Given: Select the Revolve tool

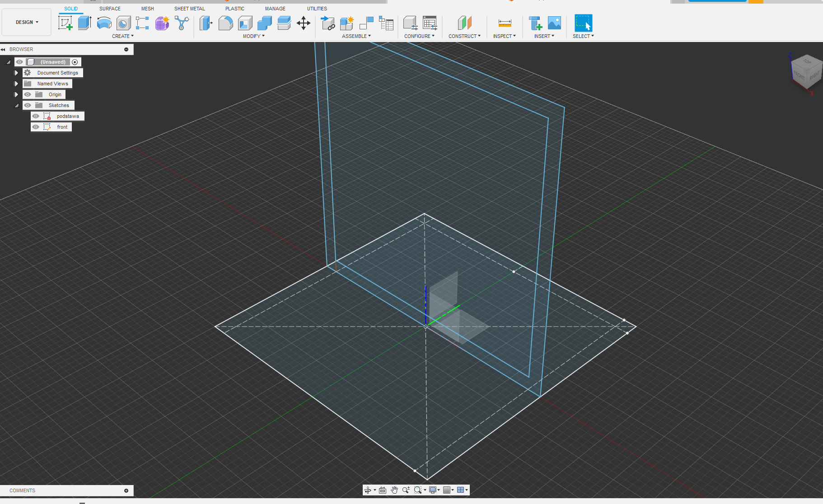Looking at the screenshot, I should pos(104,23).
